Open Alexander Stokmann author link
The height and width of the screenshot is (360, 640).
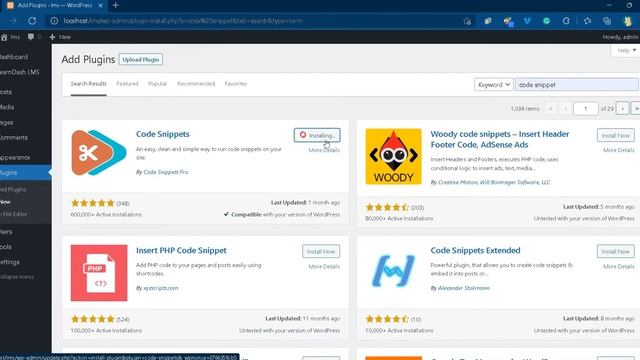(464, 288)
